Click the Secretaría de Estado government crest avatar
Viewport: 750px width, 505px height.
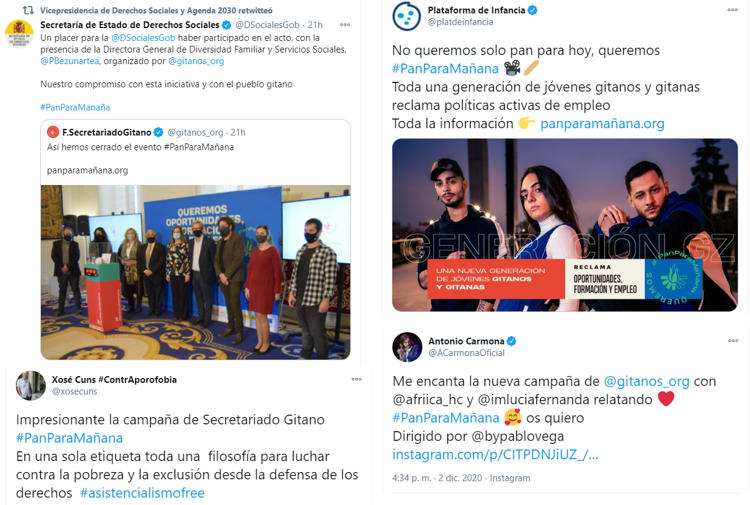(x=19, y=33)
